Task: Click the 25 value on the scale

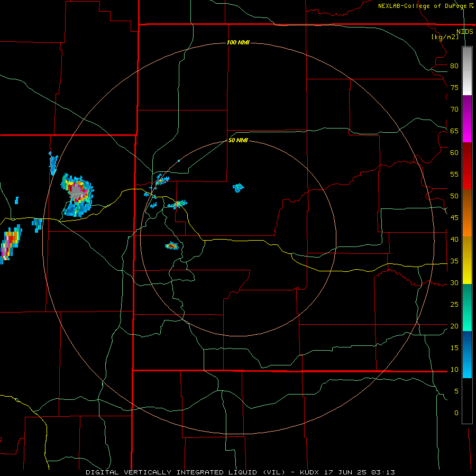Action: tap(454, 305)
